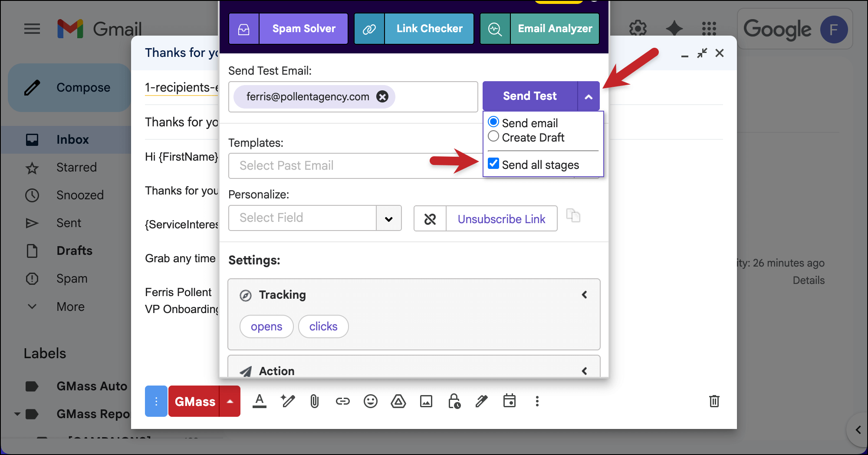Insert files using the Drive icon

(398, 401)
